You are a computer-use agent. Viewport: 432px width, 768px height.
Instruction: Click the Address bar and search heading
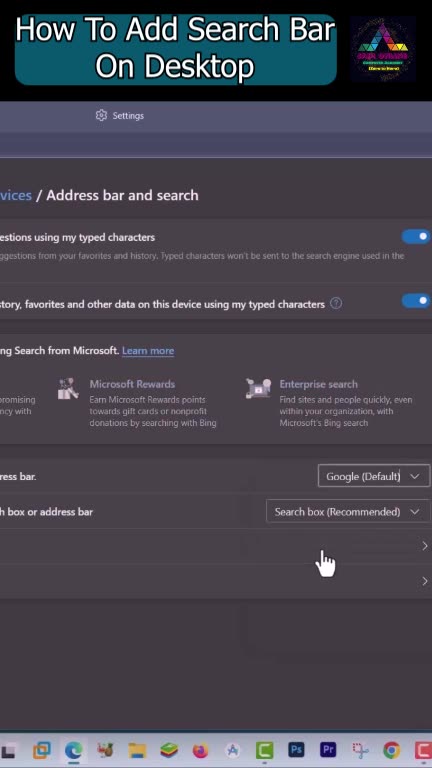coord(122,195)
